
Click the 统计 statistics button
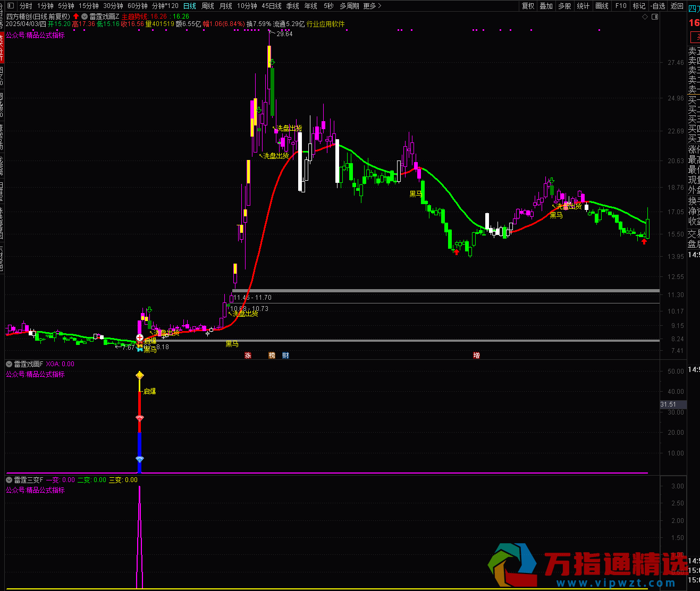click(x=583, y=6)
